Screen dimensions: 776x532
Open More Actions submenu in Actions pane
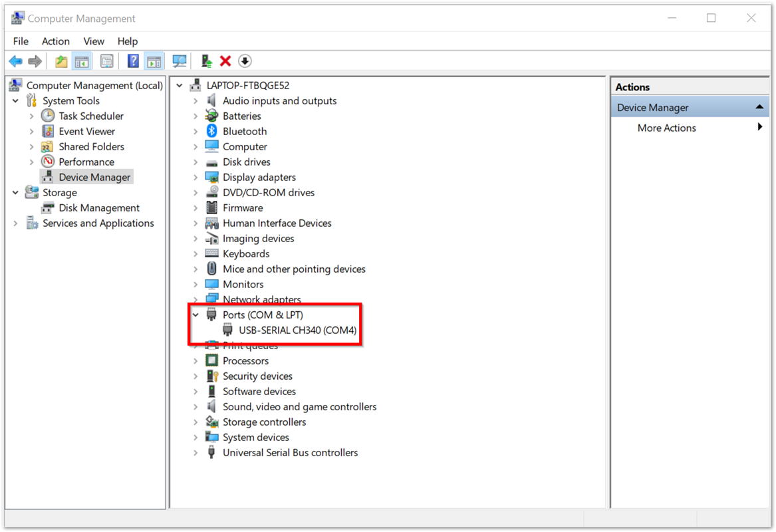[x=690, y=128]
